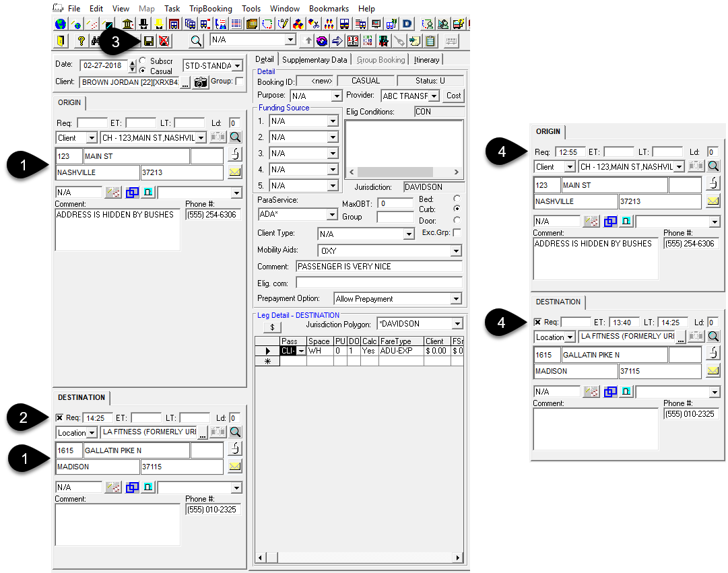728x573 pixels.
Task: Click the magnifier icon in the ORIGIN section
Action: point(235,137)
